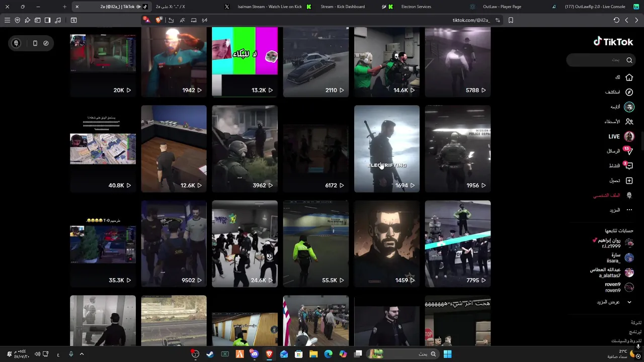The height and width of the screenshot is (362, 644).
Task: Close the TikTok tab
Action: point(77,7)
